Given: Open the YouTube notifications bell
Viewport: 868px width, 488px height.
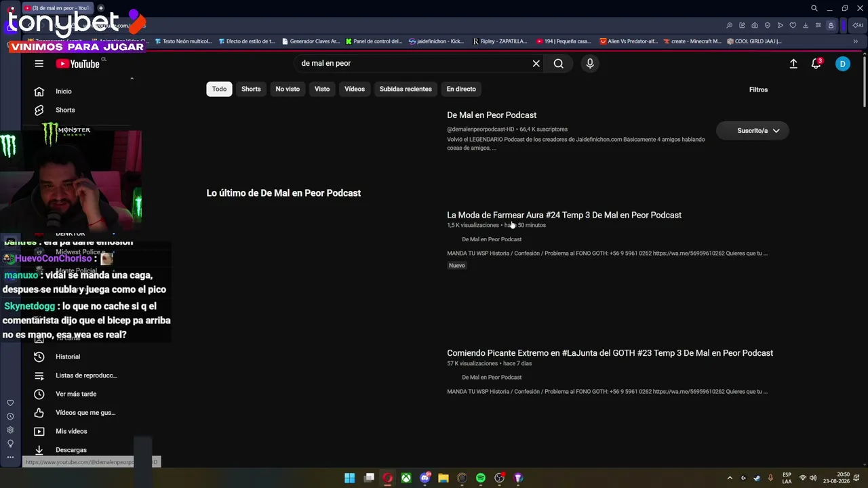Looking at the screenshot, I should click(816, 64).
